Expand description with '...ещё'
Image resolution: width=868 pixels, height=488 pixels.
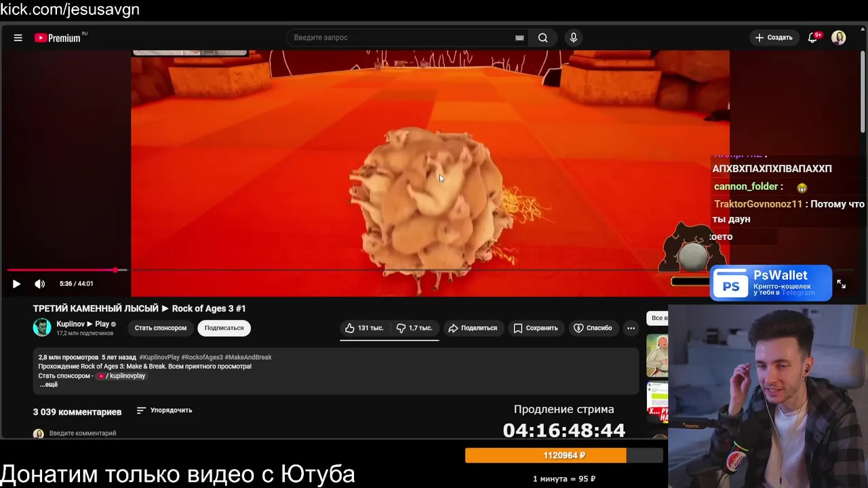coord(48,384)
